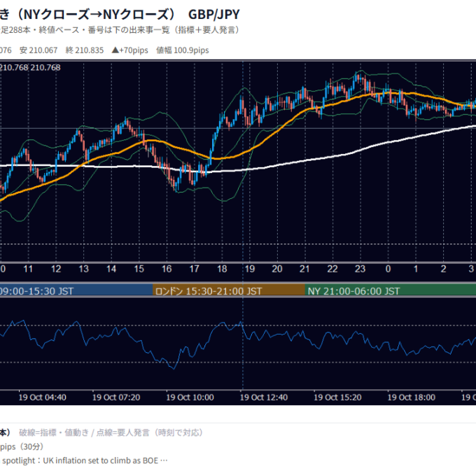
Task: Click hour label 20 on time axis
Action: click(277, 269)
